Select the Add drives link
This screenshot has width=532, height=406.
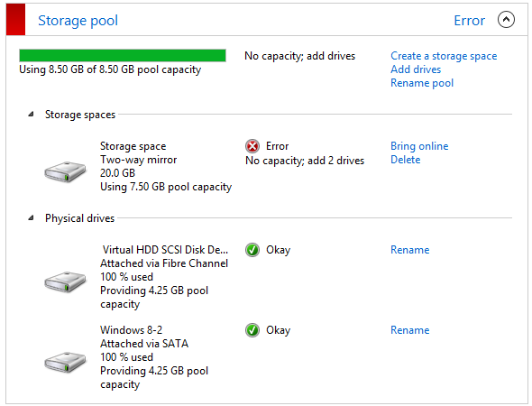coord(416,69)
